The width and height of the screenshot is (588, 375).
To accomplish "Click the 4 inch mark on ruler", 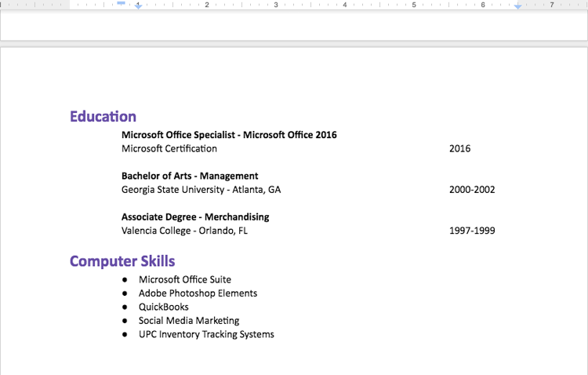I will point(345,5).
